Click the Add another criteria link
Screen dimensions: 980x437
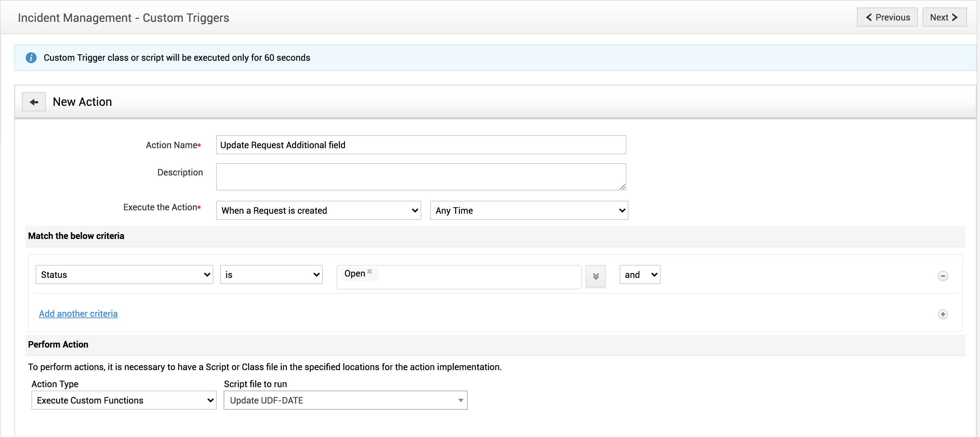[x=78, y=313]
